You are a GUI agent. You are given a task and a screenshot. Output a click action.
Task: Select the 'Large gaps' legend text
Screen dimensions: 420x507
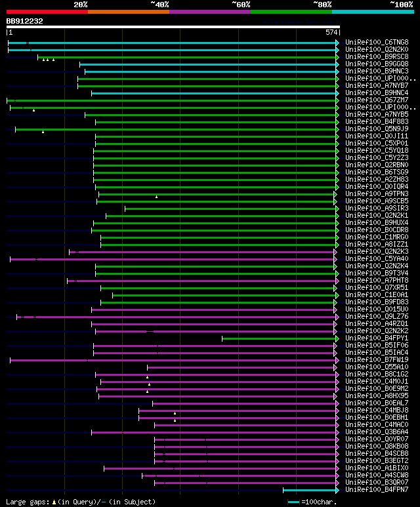[27, 502]
